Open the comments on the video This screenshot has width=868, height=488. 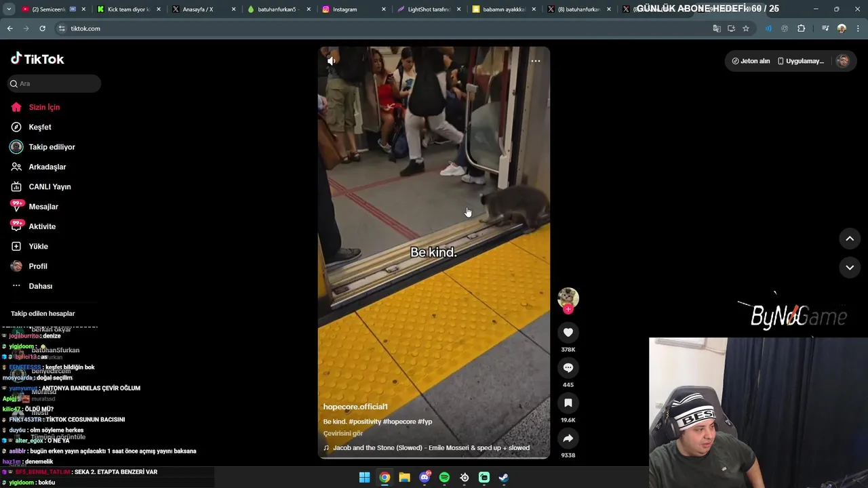(568, 367)
